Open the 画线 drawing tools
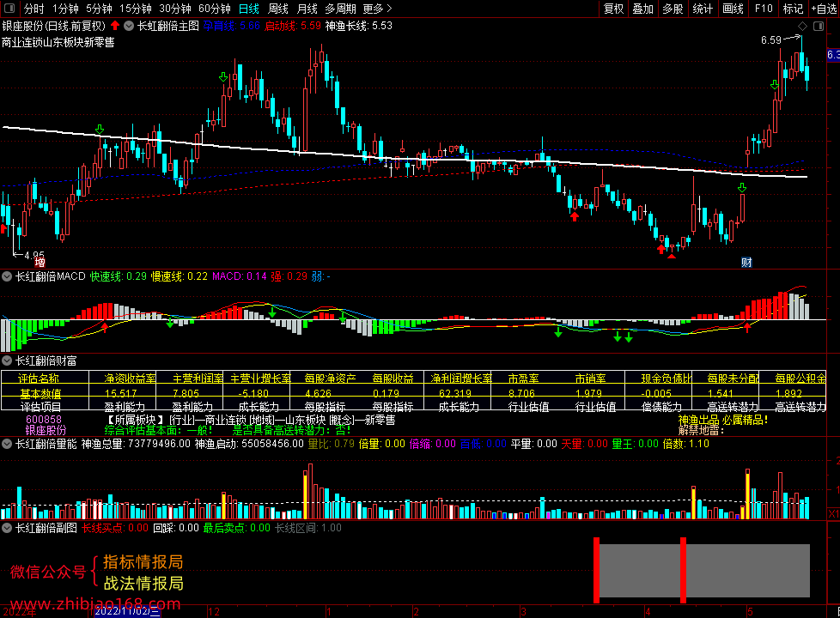This screenshot has height=618, width=840. [x=733, y=9]
